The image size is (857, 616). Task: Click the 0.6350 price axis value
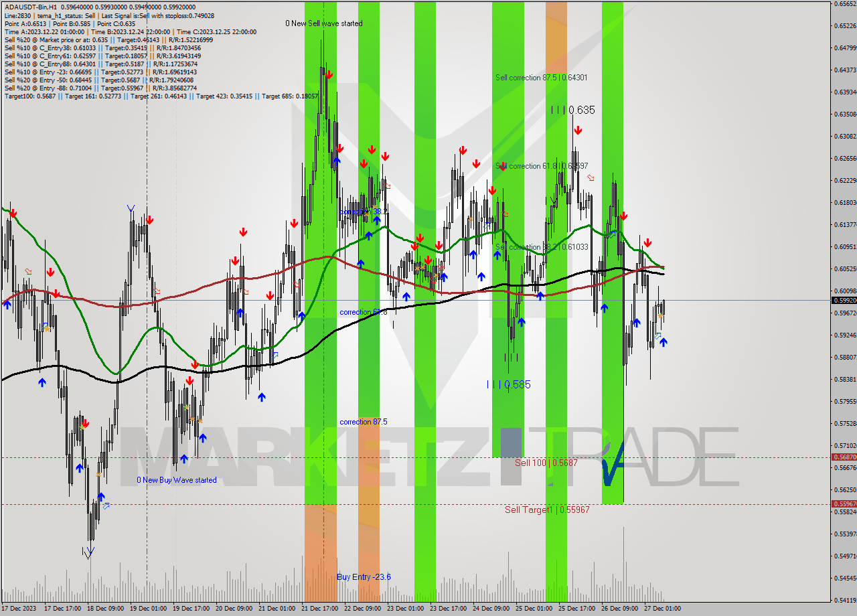tap(846, 114)
